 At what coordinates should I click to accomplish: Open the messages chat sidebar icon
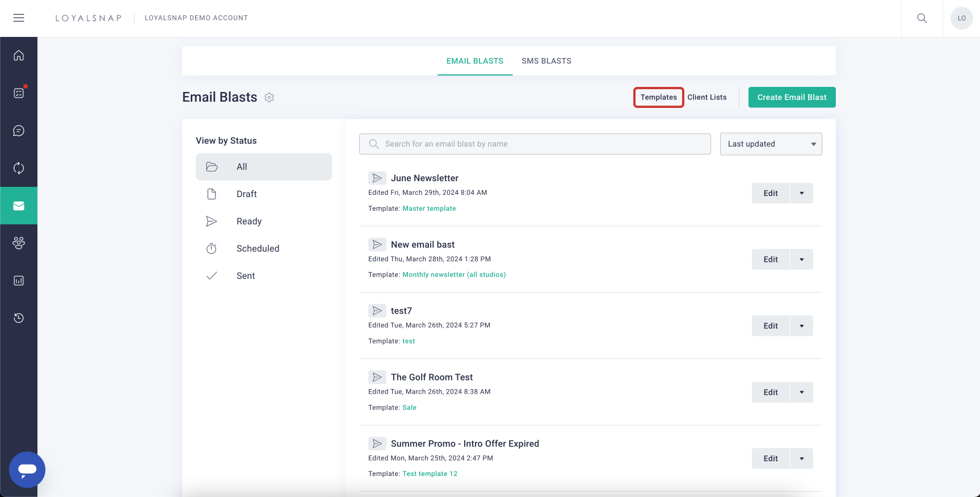tap(19, 131)
